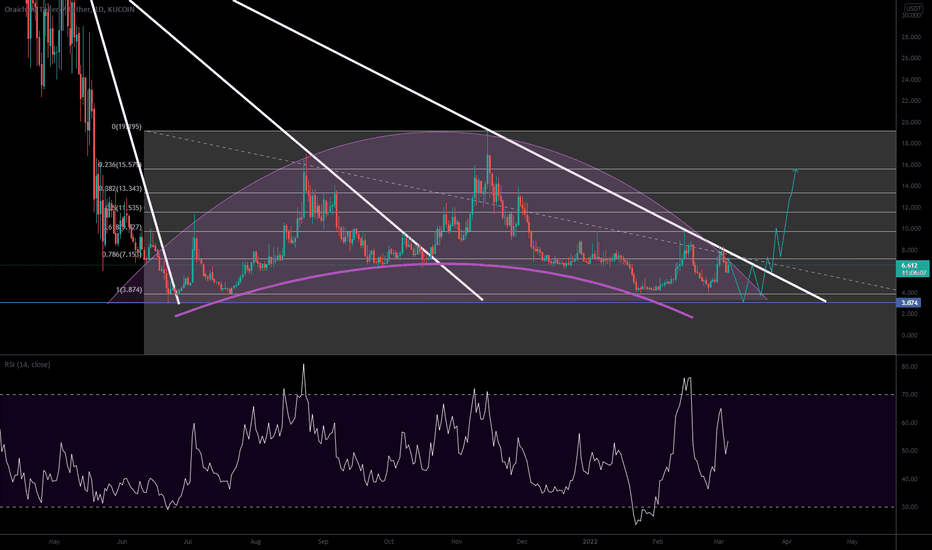Click the current price label 6.612
932x550 pixels.
point(909,265)
